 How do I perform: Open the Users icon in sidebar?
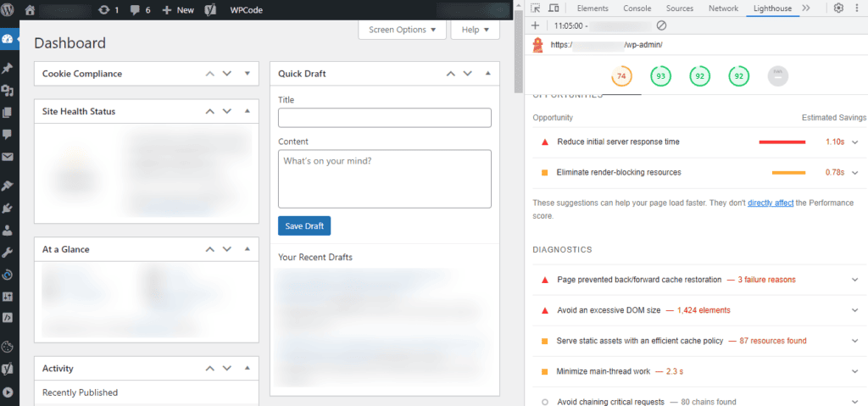(x=8, y=230)
